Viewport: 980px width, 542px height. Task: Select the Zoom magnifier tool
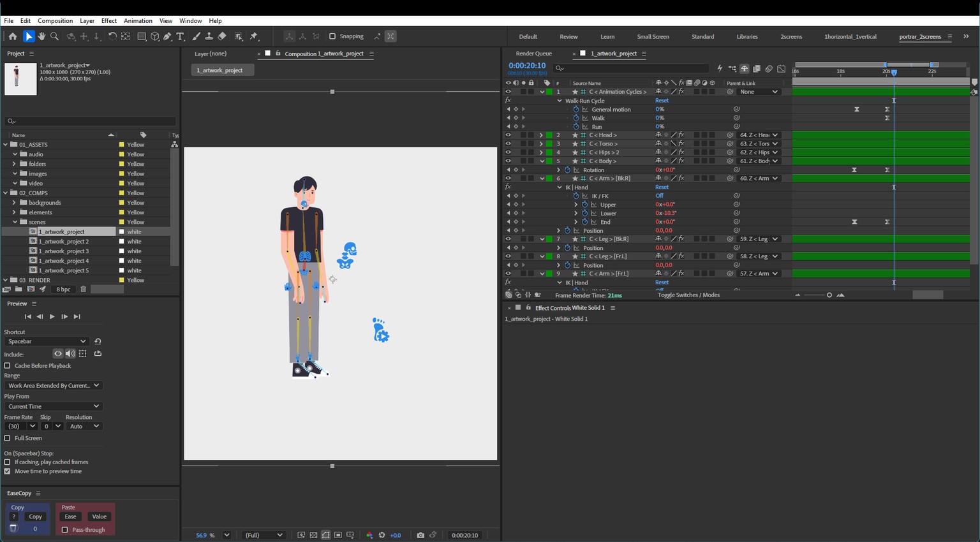tap(55, 36)
